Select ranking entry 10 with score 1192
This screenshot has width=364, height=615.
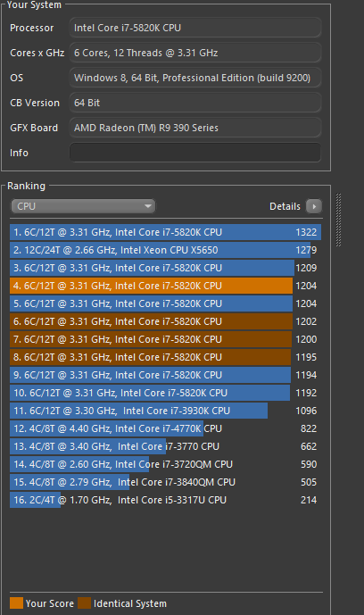point(165,393)
